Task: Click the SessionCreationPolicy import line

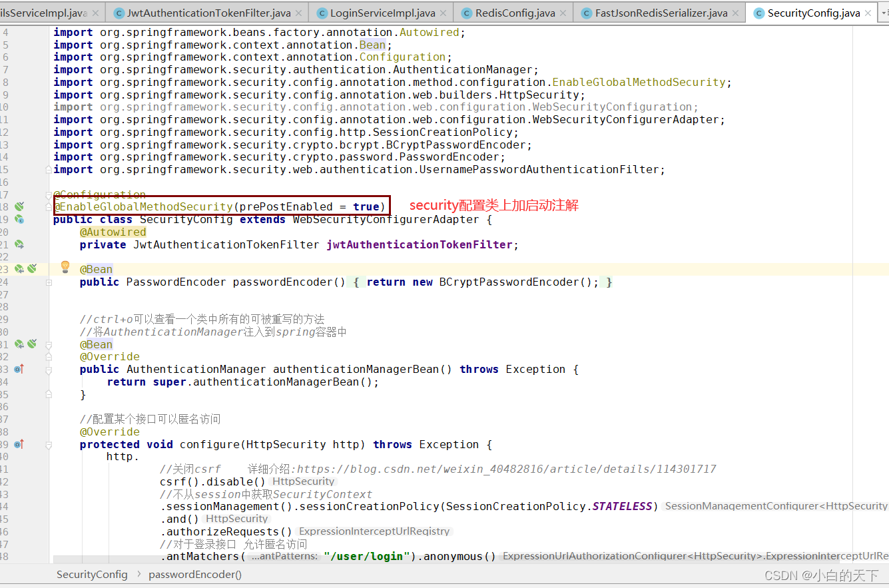Action: [x=286, y=132]
